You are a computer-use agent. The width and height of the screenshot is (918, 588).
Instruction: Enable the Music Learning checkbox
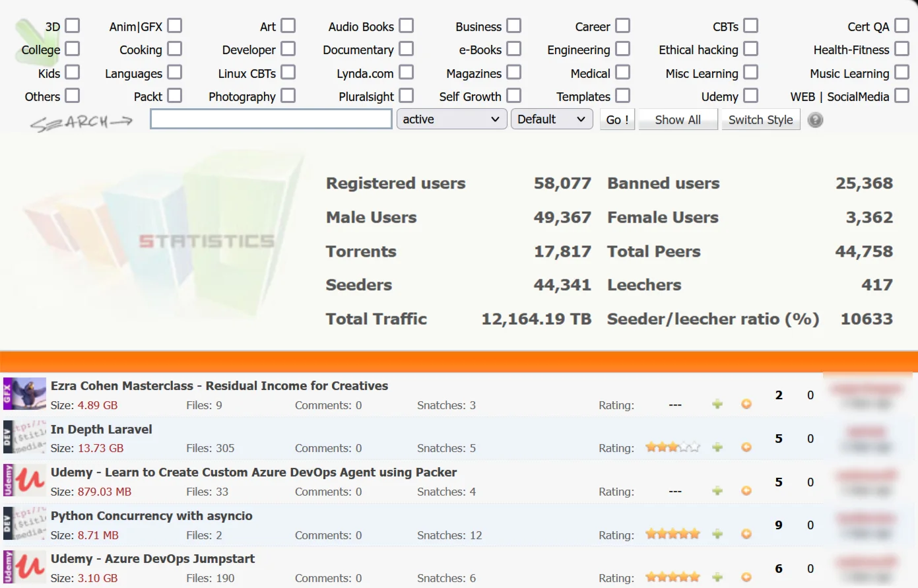902,72
